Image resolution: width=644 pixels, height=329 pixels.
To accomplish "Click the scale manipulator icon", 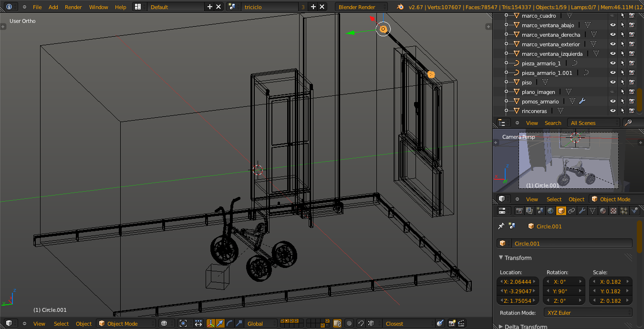I will point(239,323).
